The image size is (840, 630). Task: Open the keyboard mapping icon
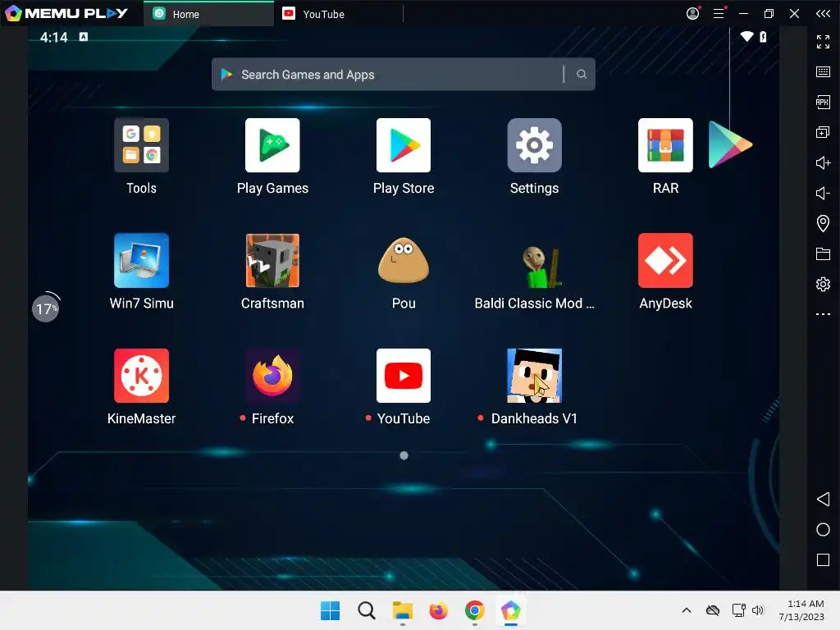pyautogui.click(x=823, y=72)
